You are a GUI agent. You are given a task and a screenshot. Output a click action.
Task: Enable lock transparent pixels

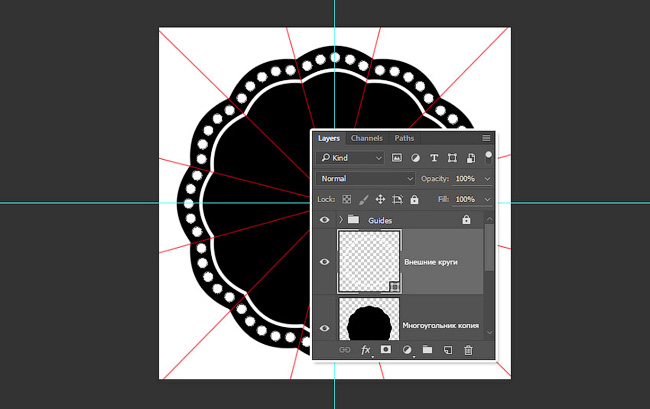point(347,200)
